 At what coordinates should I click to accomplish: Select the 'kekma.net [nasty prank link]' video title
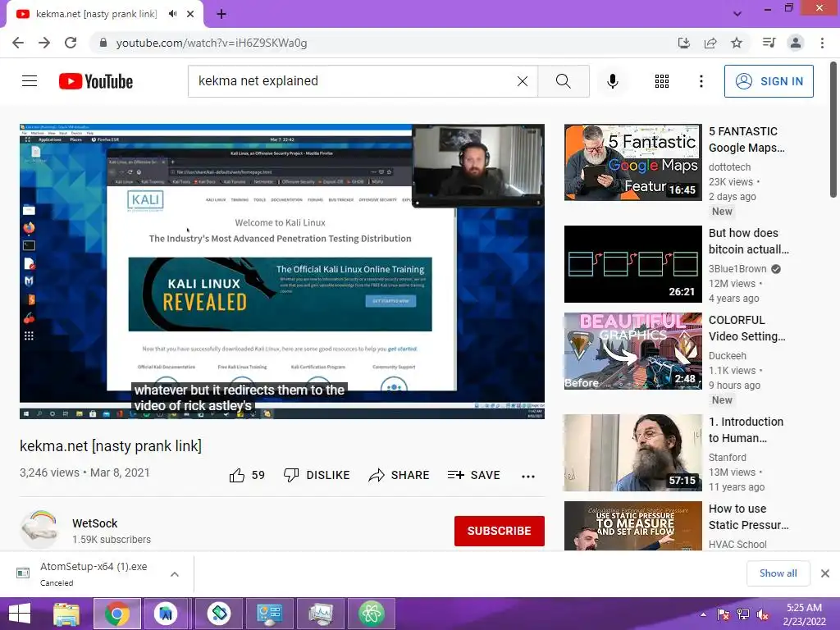tap(111, 445)
